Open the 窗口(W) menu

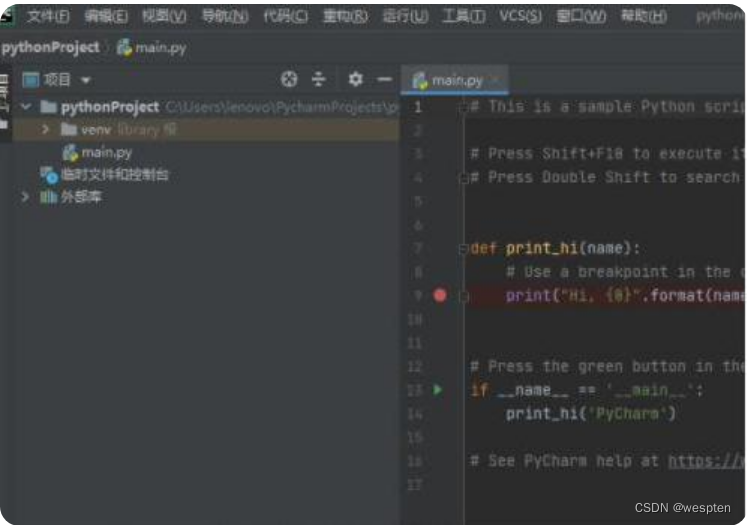(x=581, y=17)
